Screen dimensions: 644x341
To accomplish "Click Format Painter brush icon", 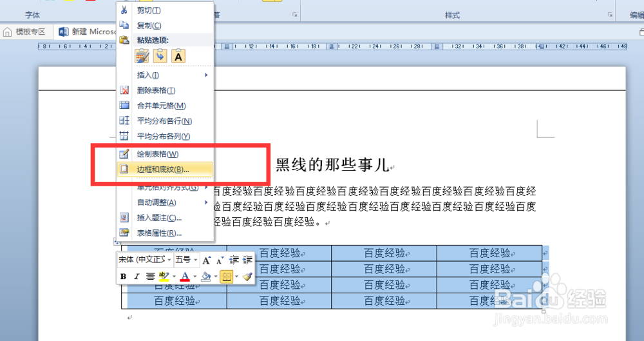I will coord(247,277).
